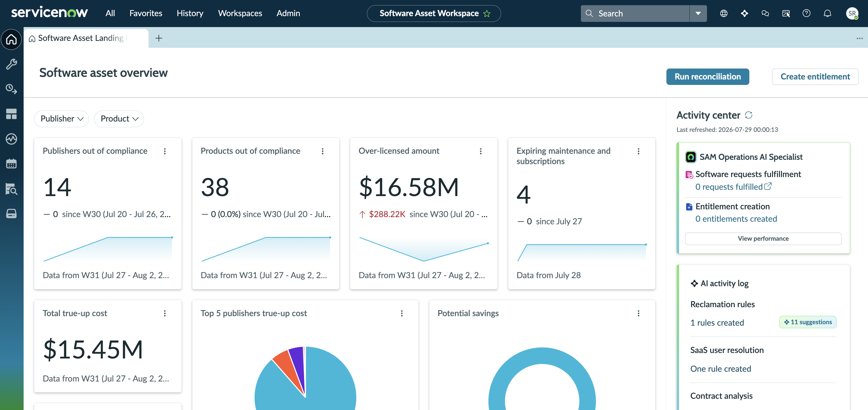Open options for Products out of compliance card
The height and width of the screenshot is (410, 868).
click(323, 151)
